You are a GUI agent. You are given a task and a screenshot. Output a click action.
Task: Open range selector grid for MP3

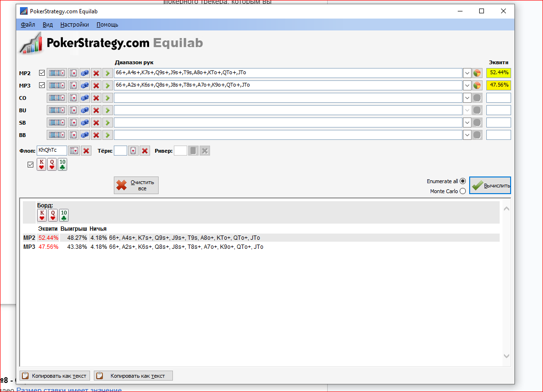click(x=57, y=86)
